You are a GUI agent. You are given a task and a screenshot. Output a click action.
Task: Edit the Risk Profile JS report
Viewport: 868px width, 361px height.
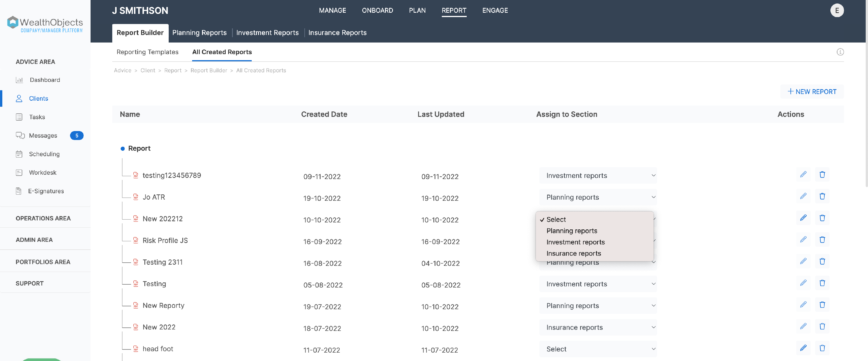click(803, 240)
